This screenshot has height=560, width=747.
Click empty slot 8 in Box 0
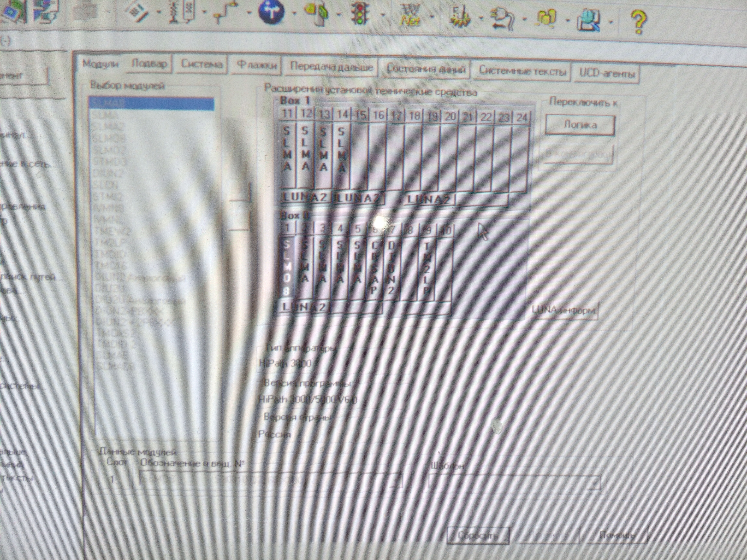[x=409, y=269]
